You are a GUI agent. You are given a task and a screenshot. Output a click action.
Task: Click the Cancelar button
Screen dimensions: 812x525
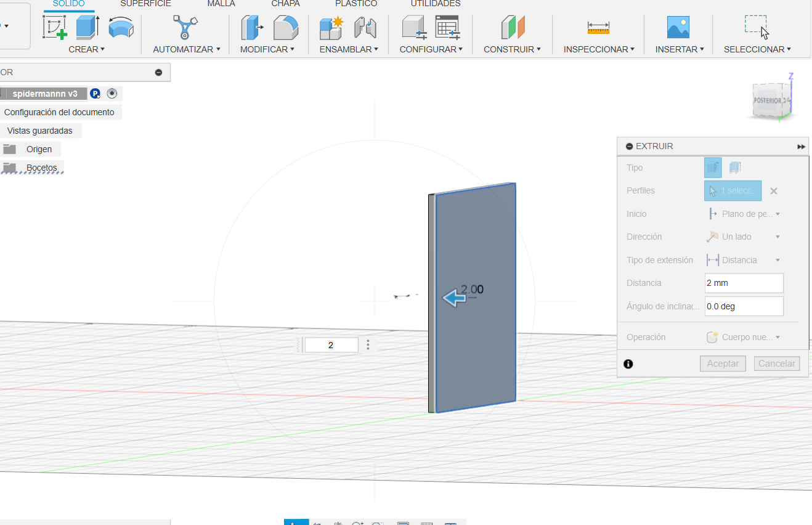tap(777, 364)
